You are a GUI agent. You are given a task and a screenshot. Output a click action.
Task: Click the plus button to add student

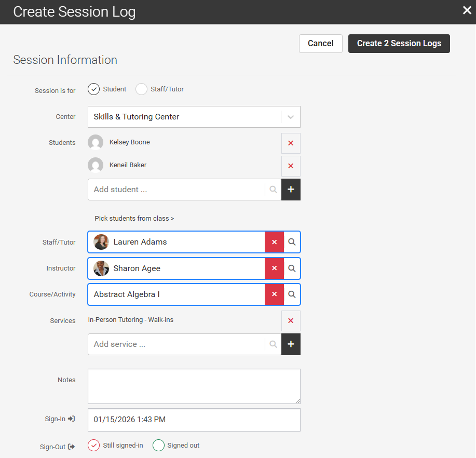(x=291, y=190)
